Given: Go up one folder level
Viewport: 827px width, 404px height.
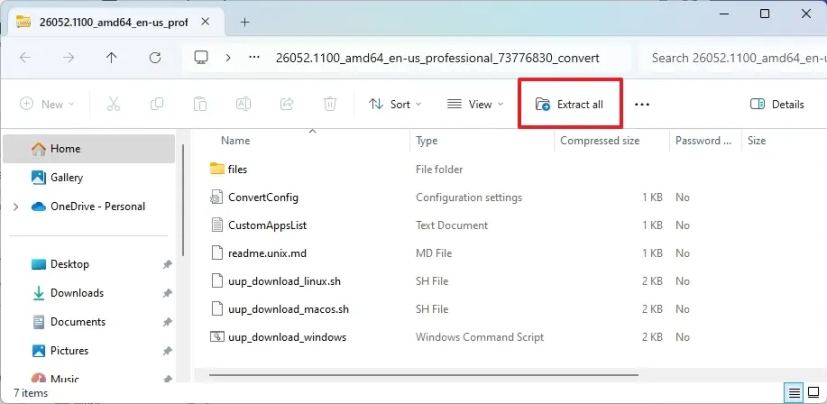Looking at the screenshot, I should coord(111,57).
